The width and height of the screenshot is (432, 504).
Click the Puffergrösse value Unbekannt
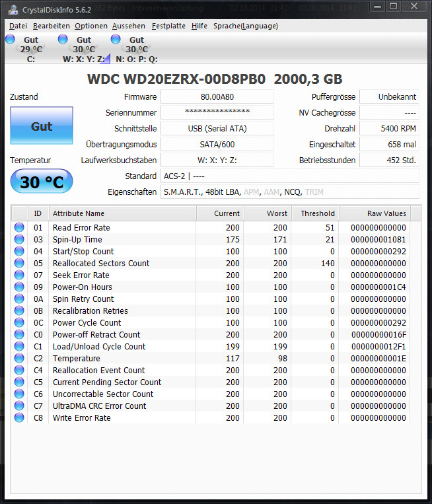click(389, 96)
